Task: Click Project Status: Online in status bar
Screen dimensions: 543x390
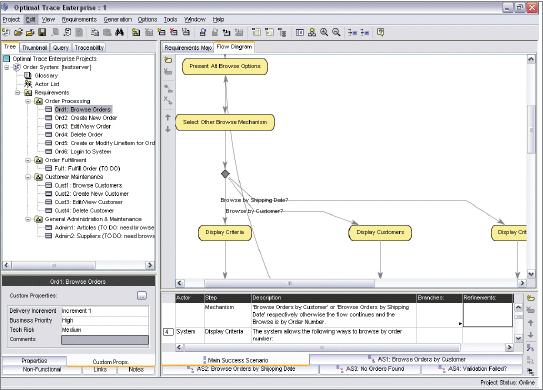Action: (507, 382)
